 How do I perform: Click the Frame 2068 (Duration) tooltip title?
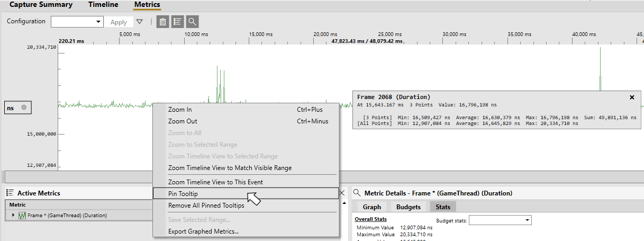tap(394, 97)
